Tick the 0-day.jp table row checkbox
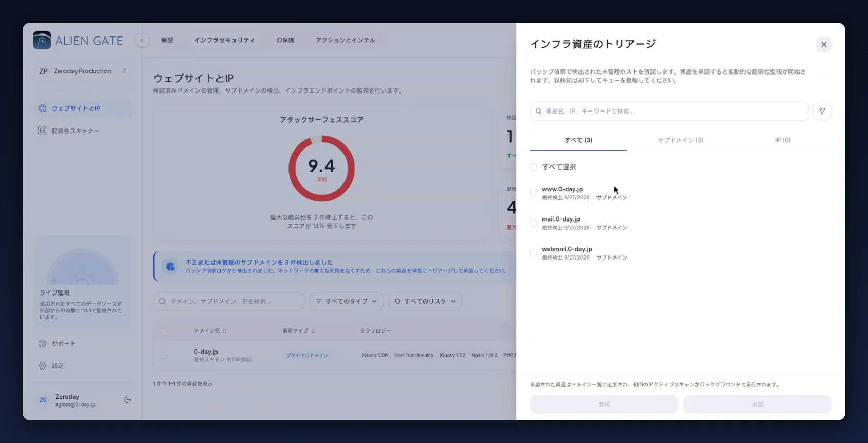868x443 pixels. point(164,356)
